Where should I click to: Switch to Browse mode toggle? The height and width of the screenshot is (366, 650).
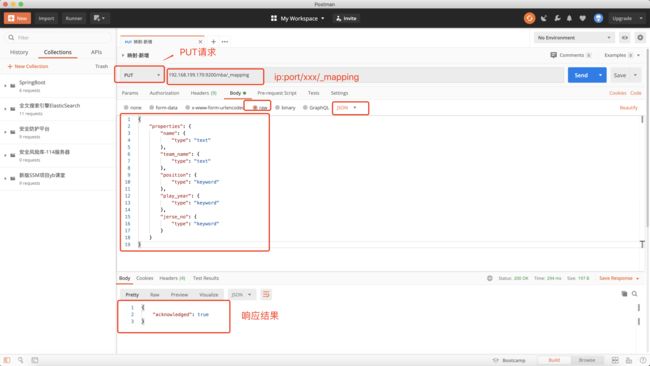tap(587, 360)
